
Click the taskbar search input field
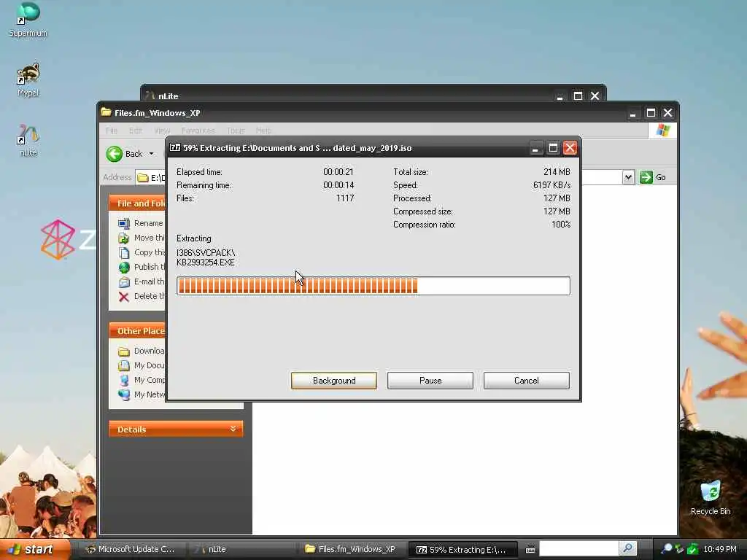click(x=578, y=549)
